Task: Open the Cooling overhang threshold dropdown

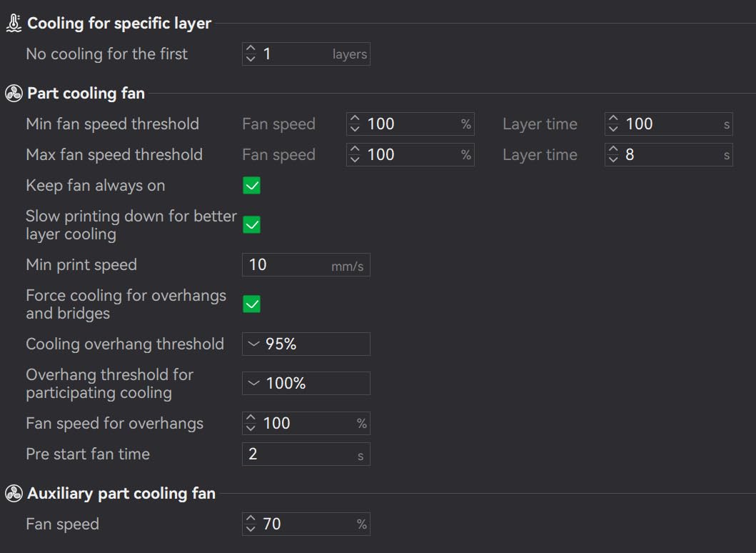Action: (306, 344)
